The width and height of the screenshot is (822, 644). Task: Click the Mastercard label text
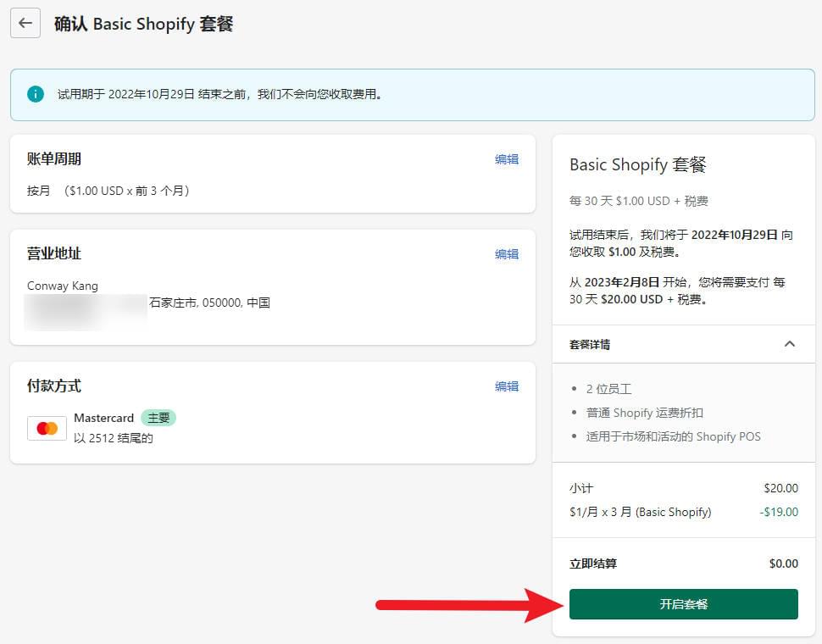[103, 418]
